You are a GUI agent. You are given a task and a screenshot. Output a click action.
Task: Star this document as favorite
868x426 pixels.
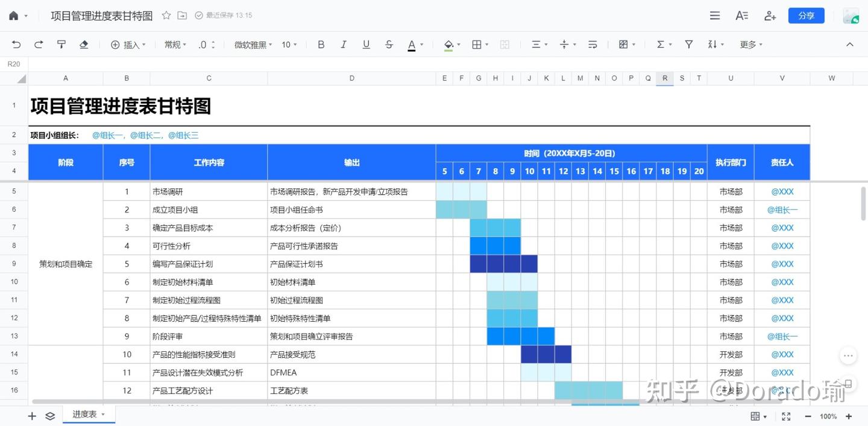point(166,16)
